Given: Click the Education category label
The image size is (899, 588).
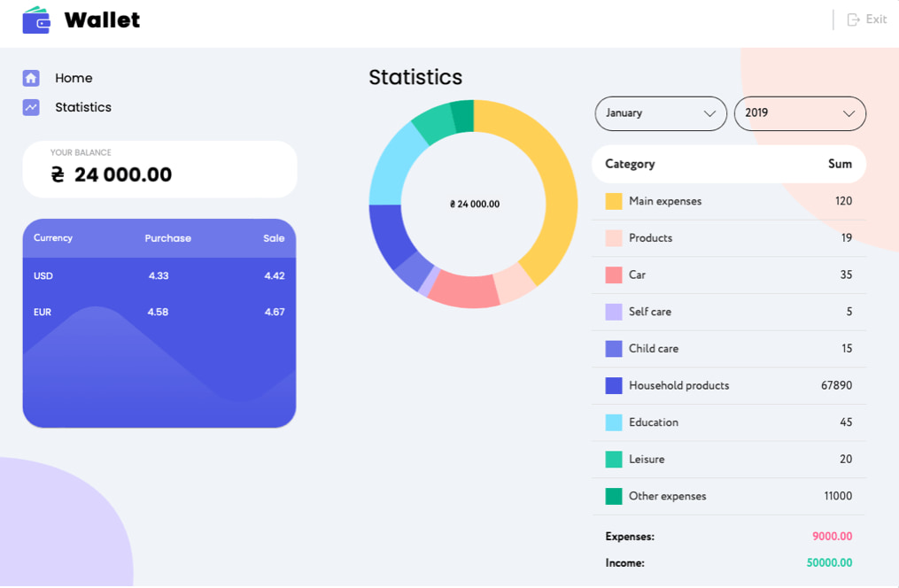Looking at the screenshot, I should click(x=653, y=422).
